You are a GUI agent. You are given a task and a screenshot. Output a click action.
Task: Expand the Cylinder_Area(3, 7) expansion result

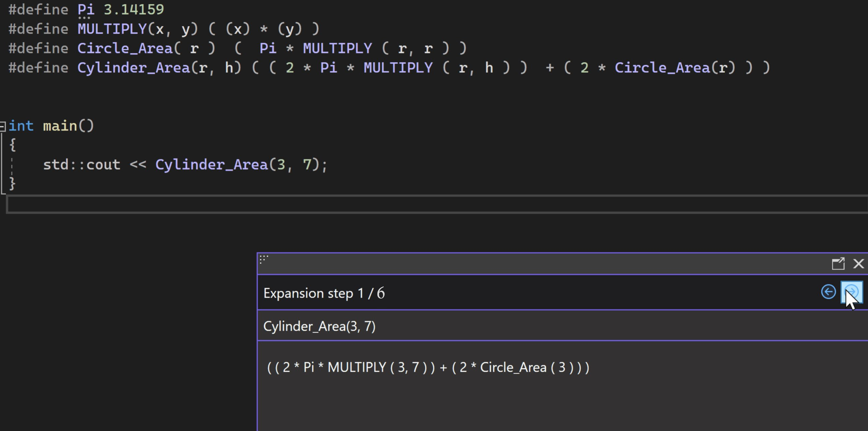[x=851, y=292]
